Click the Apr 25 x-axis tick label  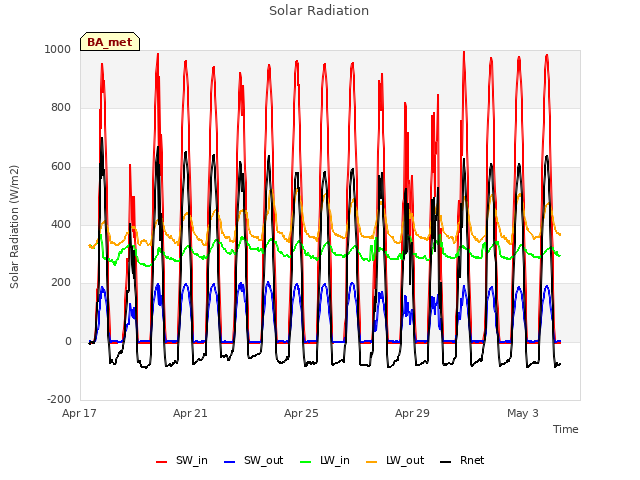[301, 413]
